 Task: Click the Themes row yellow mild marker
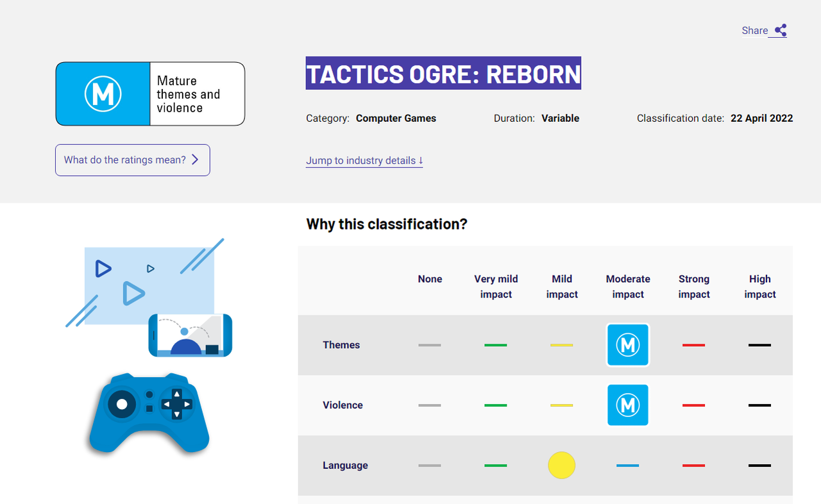pyautogui.click(x=562, y=345)
